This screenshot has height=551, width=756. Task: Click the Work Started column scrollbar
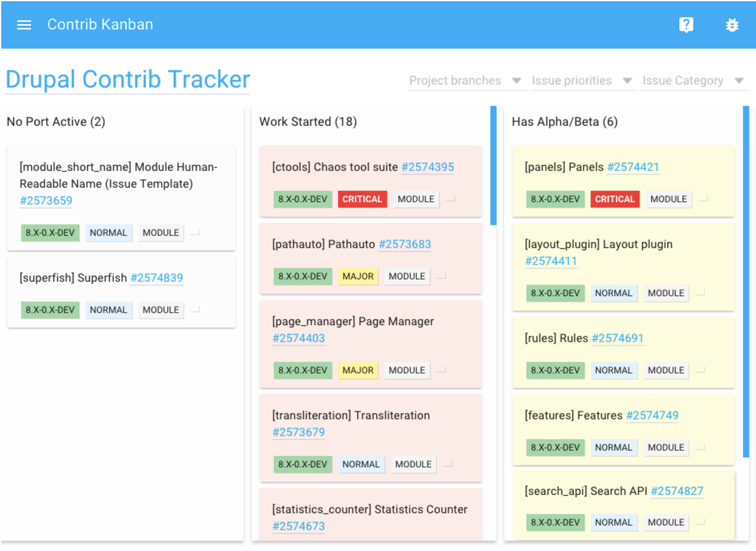tap(494, 165)
